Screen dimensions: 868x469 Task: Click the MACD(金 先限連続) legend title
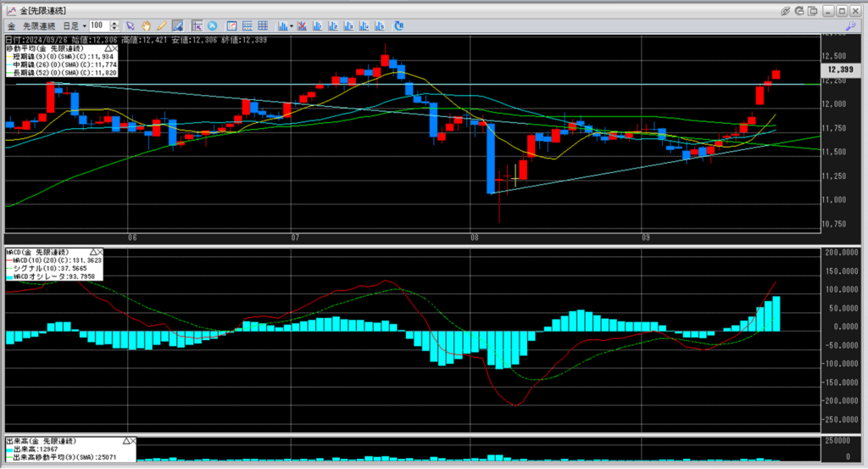37,253
